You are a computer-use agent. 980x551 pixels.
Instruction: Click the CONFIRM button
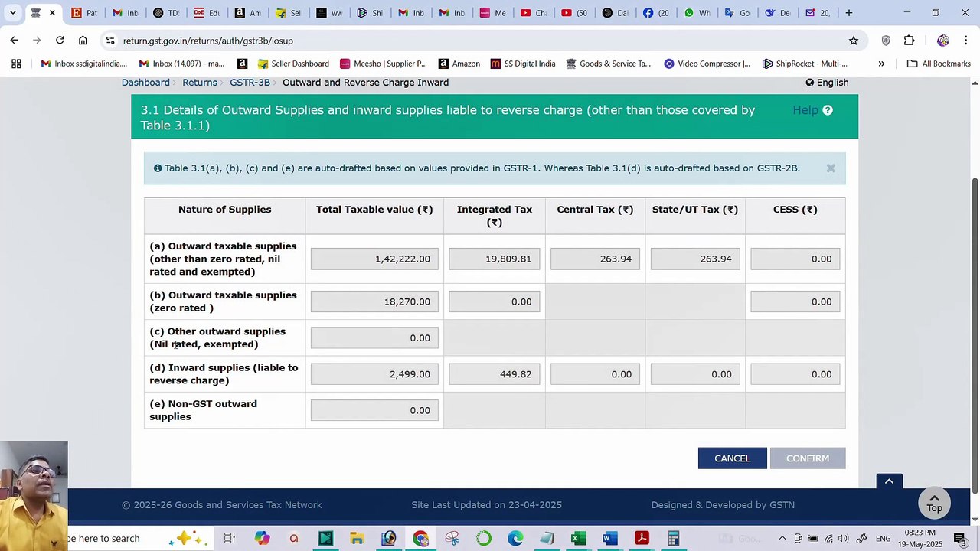tap(808, 458)
